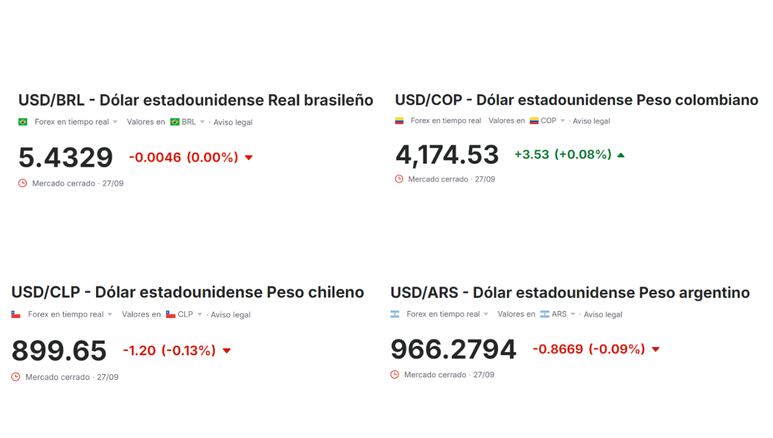Click the red down arrow next to USD/BRL change
773x438 pixels.
249,158
